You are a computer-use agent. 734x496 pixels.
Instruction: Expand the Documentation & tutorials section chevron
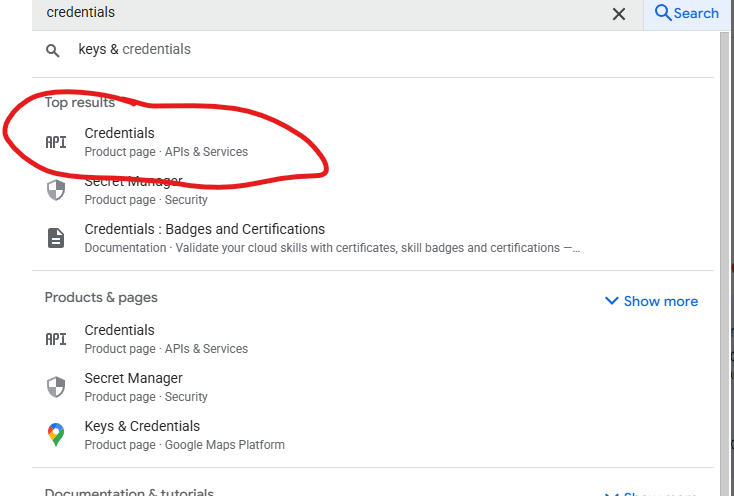(611, 492)
